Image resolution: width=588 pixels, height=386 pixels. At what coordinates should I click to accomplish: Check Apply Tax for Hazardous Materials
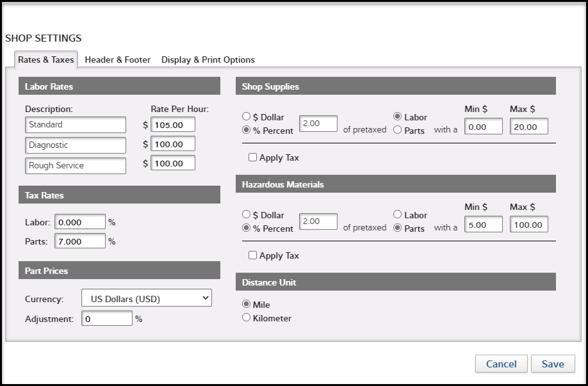(252, 255)
